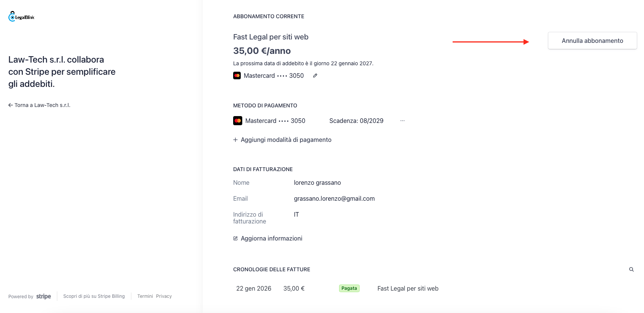
Task: Open the Privacy link
Action: tap(164, 296)
